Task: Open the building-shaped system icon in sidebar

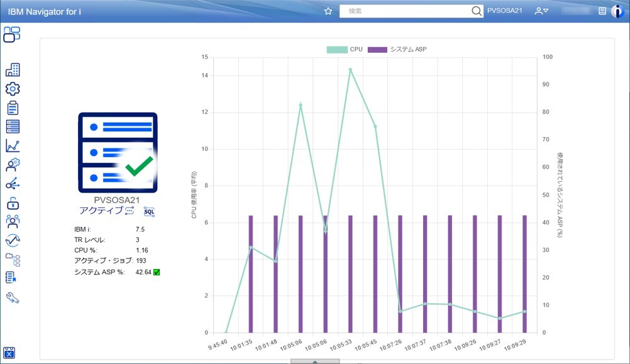Action: click(x=13, y=70)
